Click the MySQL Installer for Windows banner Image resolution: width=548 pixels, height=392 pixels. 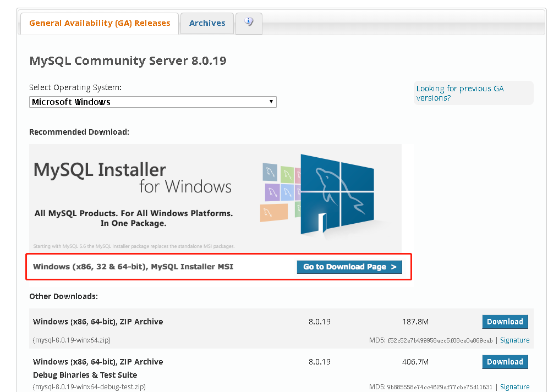click(x=215, y=198)
